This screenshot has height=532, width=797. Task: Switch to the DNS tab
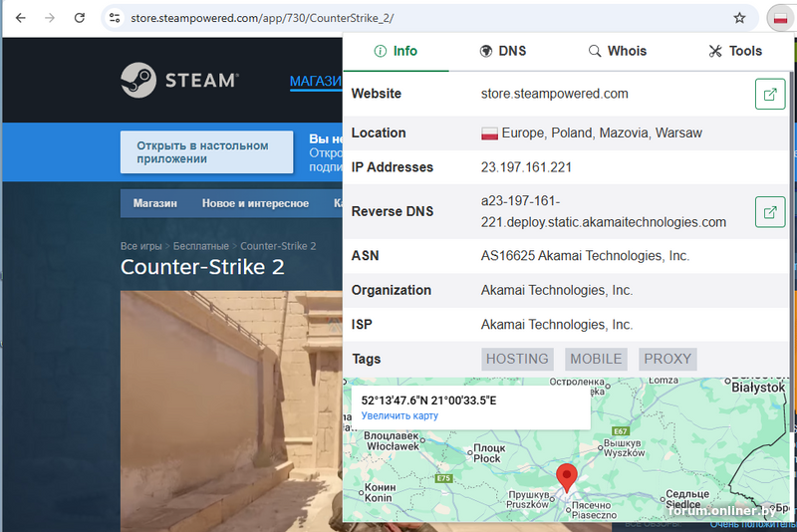[503, 51]
